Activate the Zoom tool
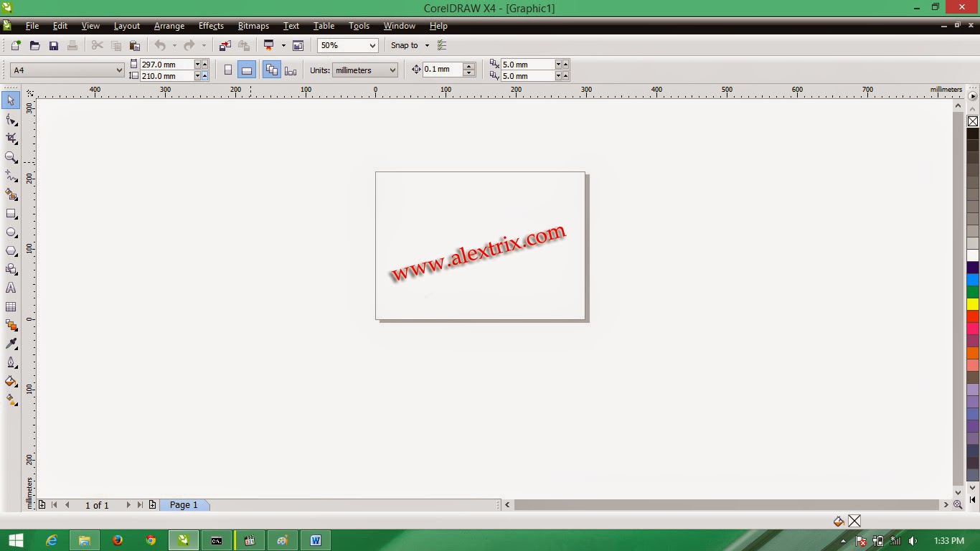This screenshot has height=551, width=980. point(11,157)
